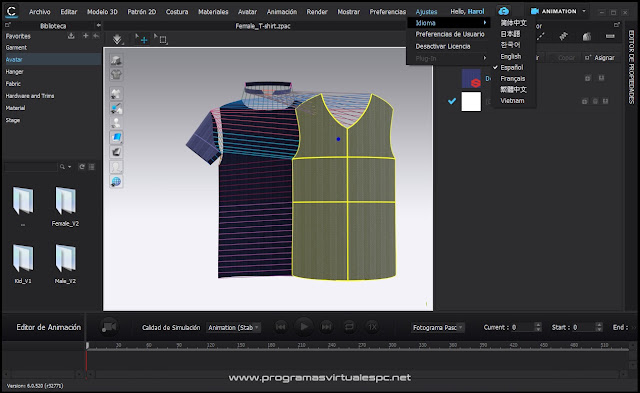Select Hardware and Trims library item

30,96
